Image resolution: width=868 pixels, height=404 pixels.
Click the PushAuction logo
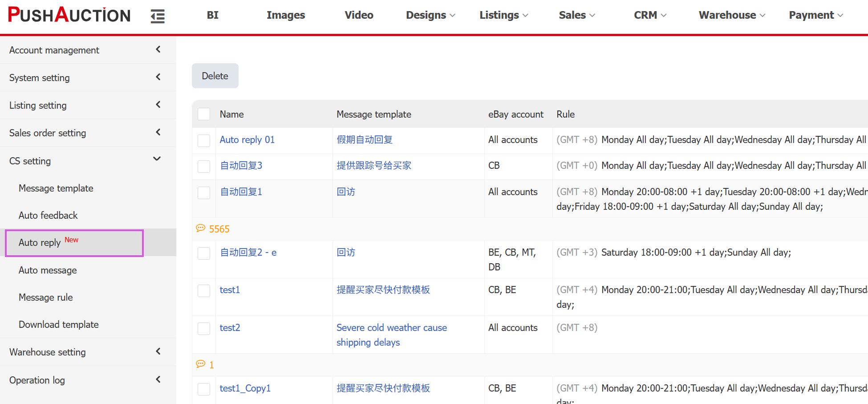click(x=69, y=15)
